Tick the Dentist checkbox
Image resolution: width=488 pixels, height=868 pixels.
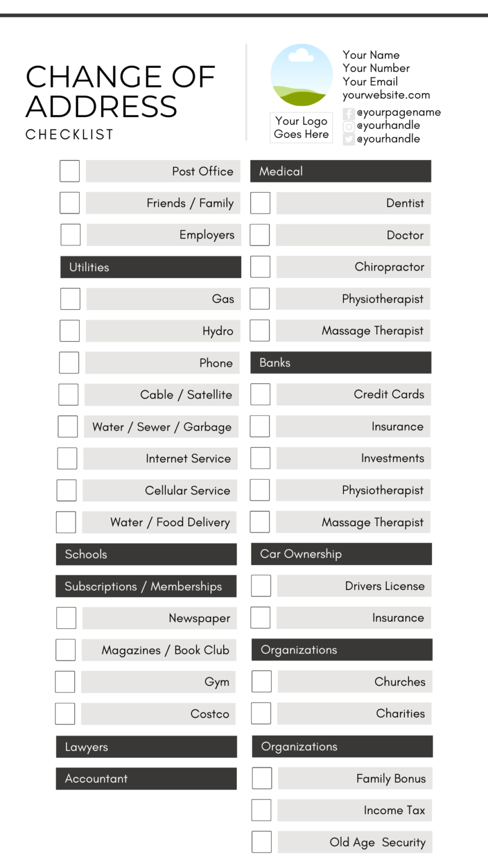[x=260, y=203]
